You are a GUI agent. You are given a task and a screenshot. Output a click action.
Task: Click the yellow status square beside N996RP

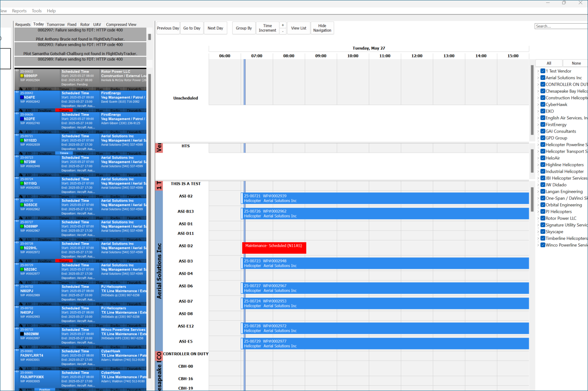click(x=22, y=76)
